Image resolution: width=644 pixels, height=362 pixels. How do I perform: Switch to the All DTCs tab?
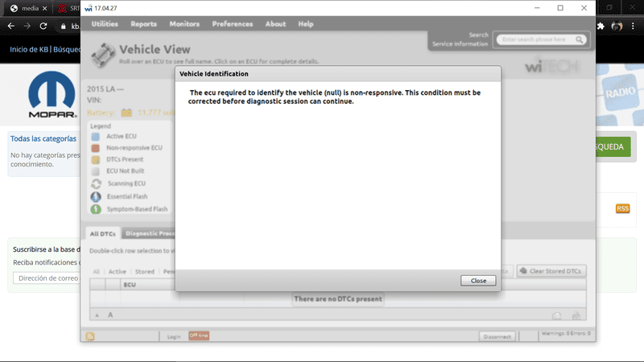[x=102, y=234]
